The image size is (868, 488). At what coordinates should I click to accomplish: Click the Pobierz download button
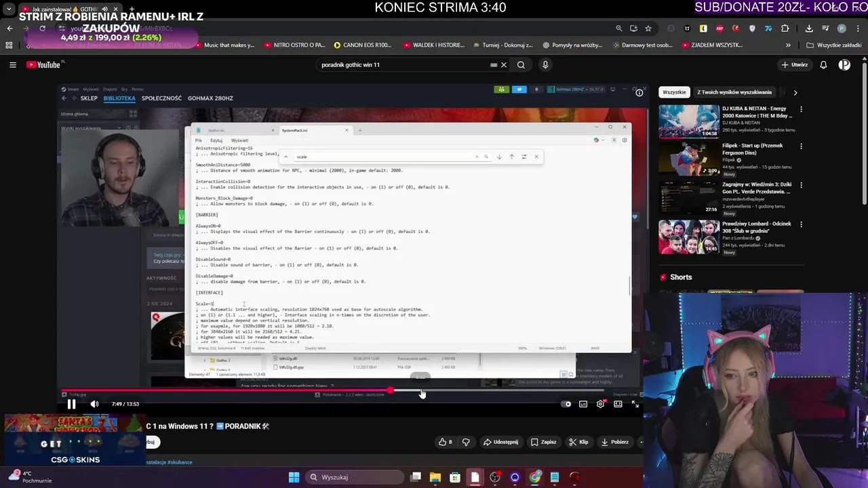[614, 442]
